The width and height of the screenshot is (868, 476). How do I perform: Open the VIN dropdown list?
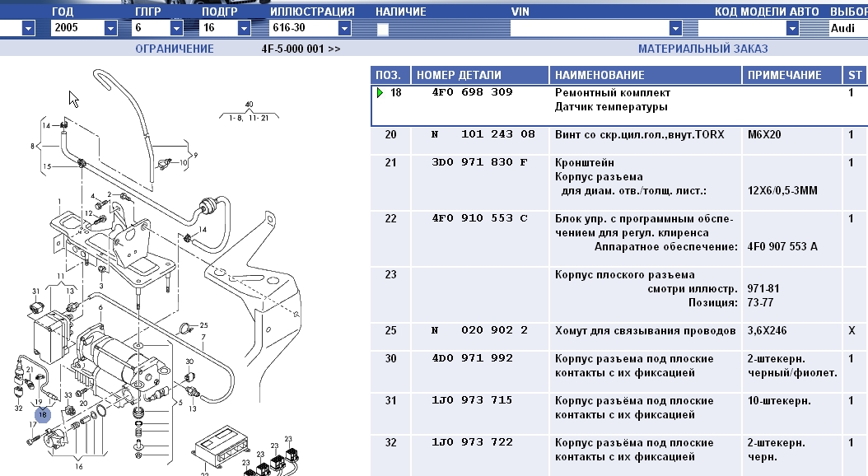coord(676,29)
